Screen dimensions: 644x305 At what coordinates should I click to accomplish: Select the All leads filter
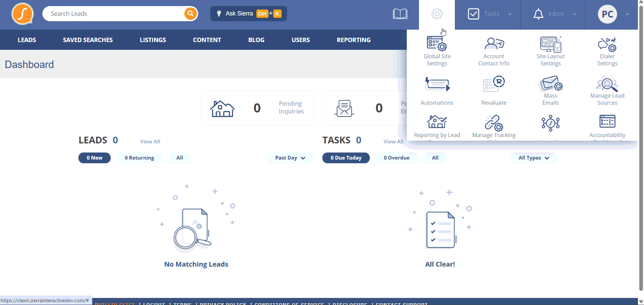180,158
